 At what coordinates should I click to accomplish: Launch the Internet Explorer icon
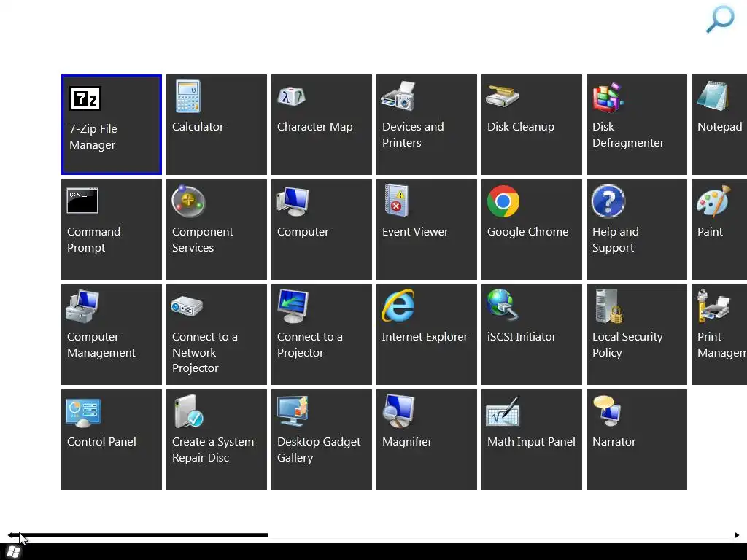[398, 306]
